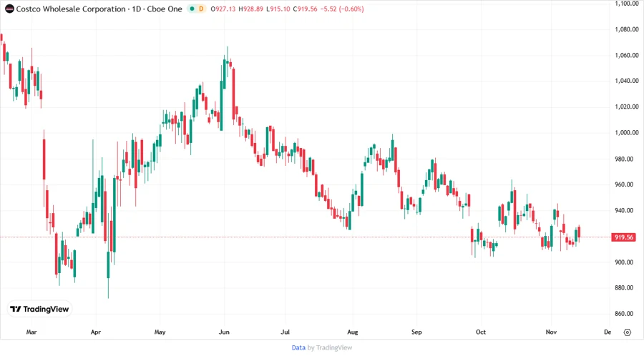Click the Jun label on time axis
This screenshot has width=644, height=356.
224,332
